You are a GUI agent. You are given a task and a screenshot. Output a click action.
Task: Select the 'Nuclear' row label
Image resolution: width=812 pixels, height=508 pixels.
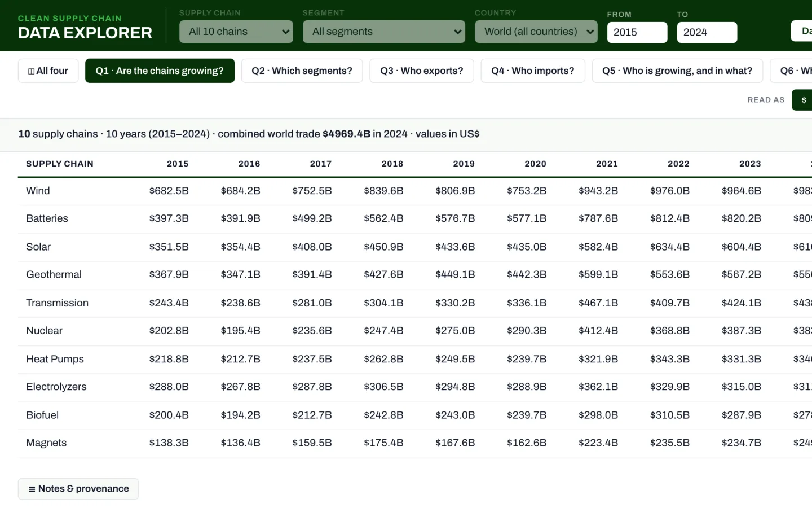point(44,331)
